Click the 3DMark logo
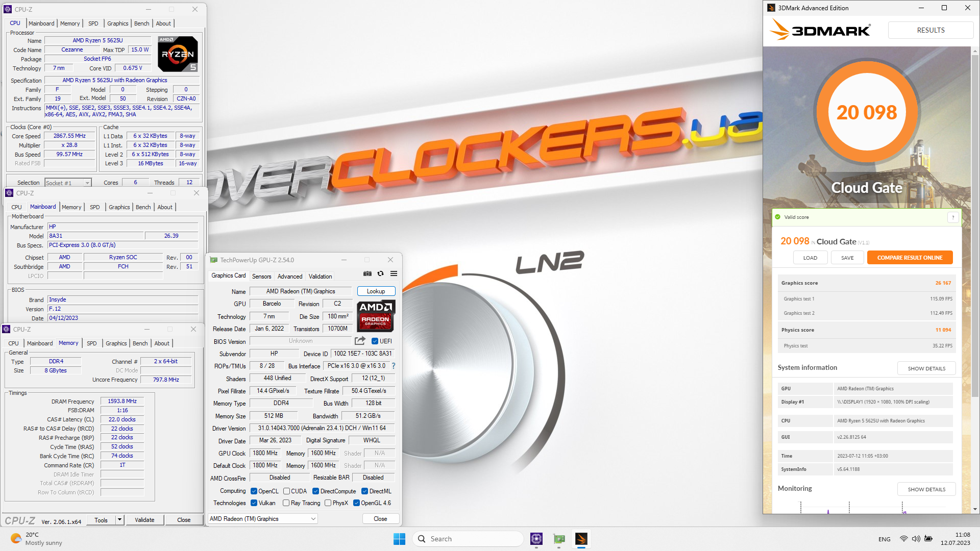The image size is (980, 551). (x=820, y=30)
